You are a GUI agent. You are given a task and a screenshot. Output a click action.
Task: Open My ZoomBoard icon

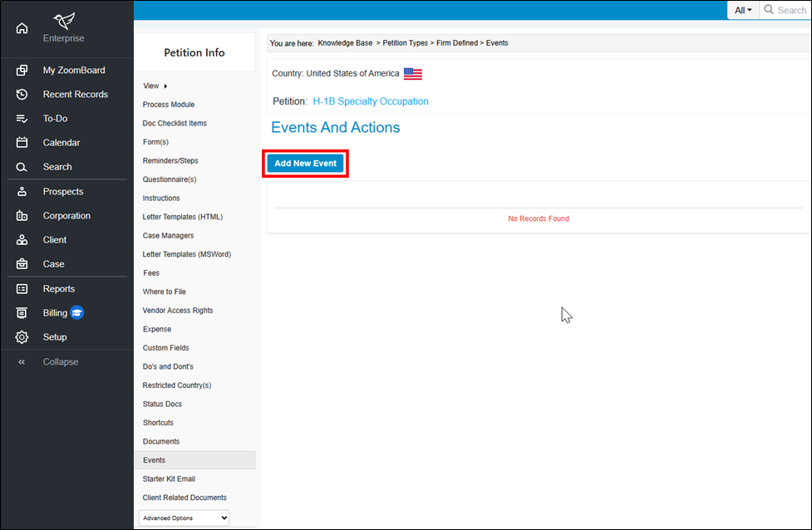(22, 71)
